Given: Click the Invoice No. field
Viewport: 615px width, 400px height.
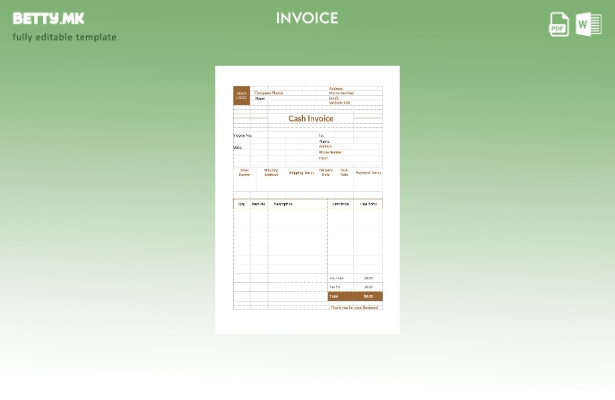Looking at the screenshot, I should (x=243, y=135).
